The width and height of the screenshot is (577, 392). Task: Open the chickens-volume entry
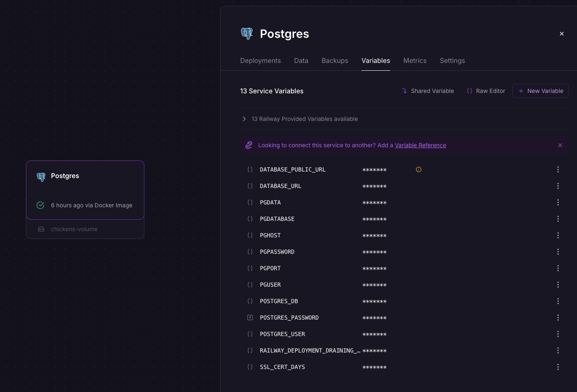[85, 229]
